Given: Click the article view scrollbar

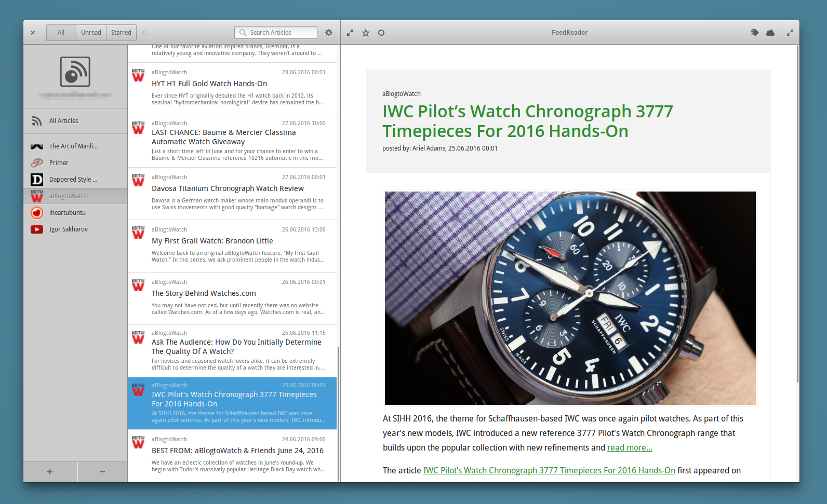Looking at the screenshot, I should click(x=797, y=214).
